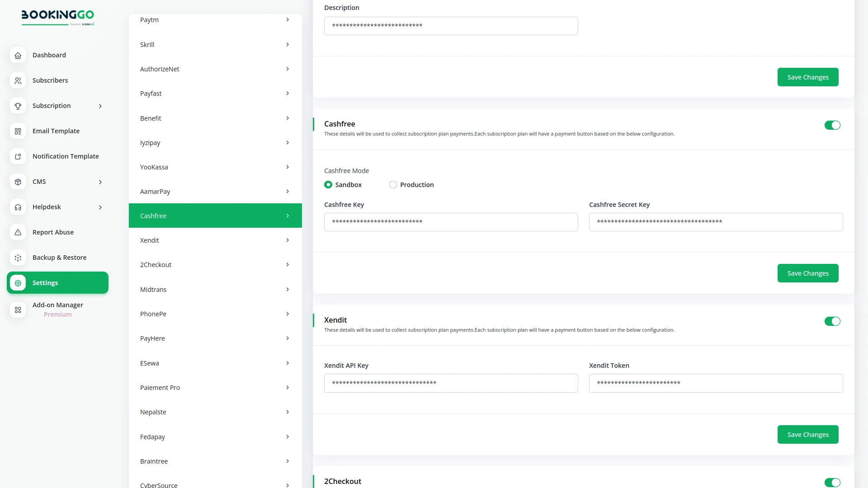Save Changes for Cashfree settings

(x=807, y=273)
